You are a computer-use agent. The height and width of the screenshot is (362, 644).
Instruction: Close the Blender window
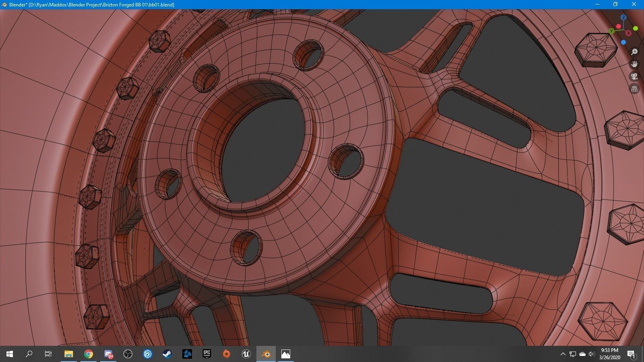click(x=634, y=4)
